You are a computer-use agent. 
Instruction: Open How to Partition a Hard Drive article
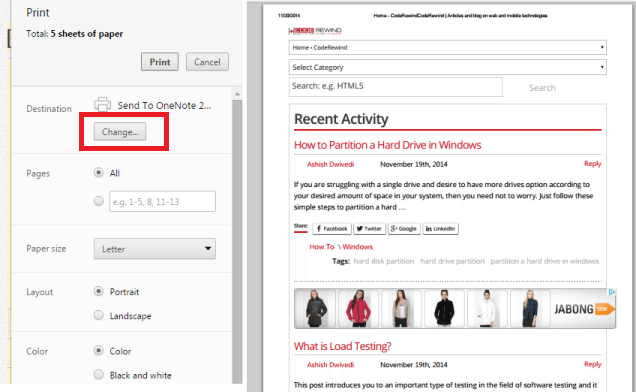pyautogui.click(x=387, y=145)
